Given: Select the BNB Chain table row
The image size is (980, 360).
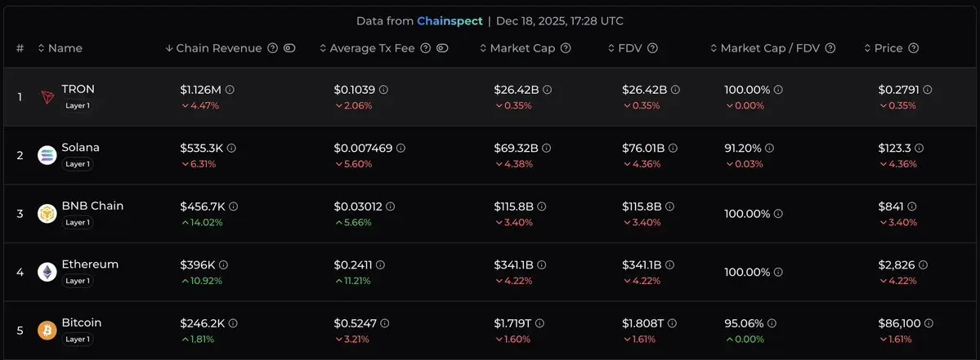Looking at the screenshot, I should tap(490, 214).
